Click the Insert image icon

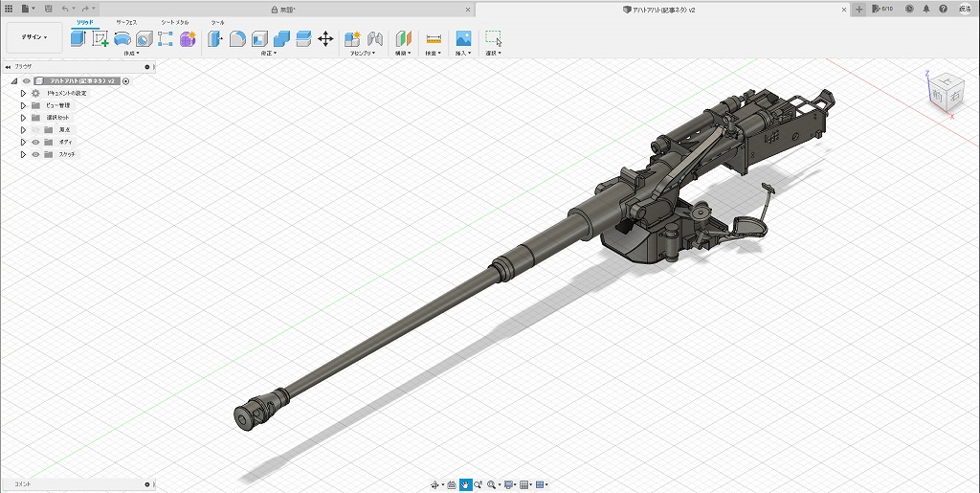[463, 38]
